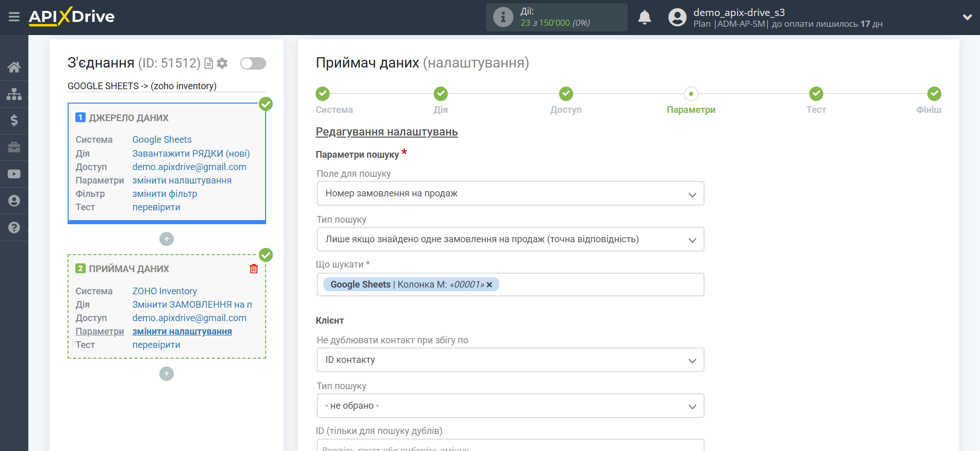Open the help question mark icon
Image resolution: width=980 pixels, height=451 pixels.
(x=14, y=227)
